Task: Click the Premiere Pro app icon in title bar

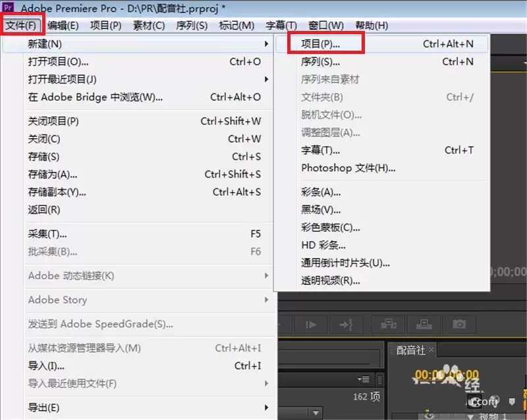Action: coord(7,7)
